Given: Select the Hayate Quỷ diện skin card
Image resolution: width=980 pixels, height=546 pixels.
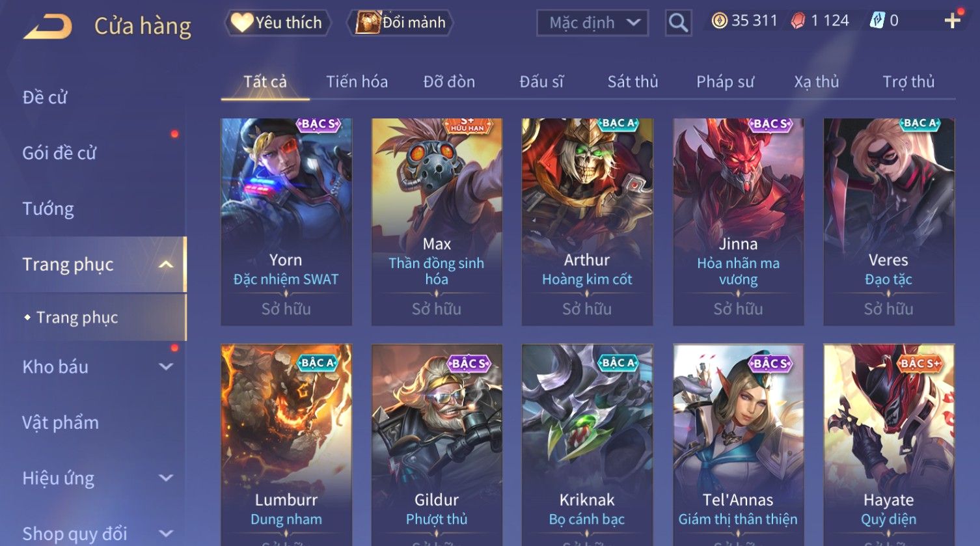Looking at the screenshot, I should tap(889, 445).
